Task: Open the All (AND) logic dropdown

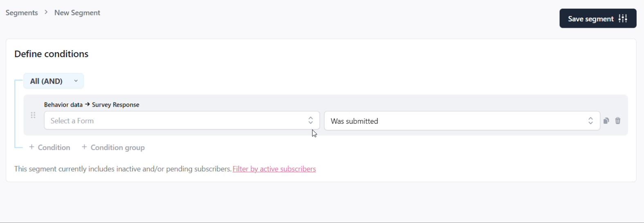Action: click(54, 81)
